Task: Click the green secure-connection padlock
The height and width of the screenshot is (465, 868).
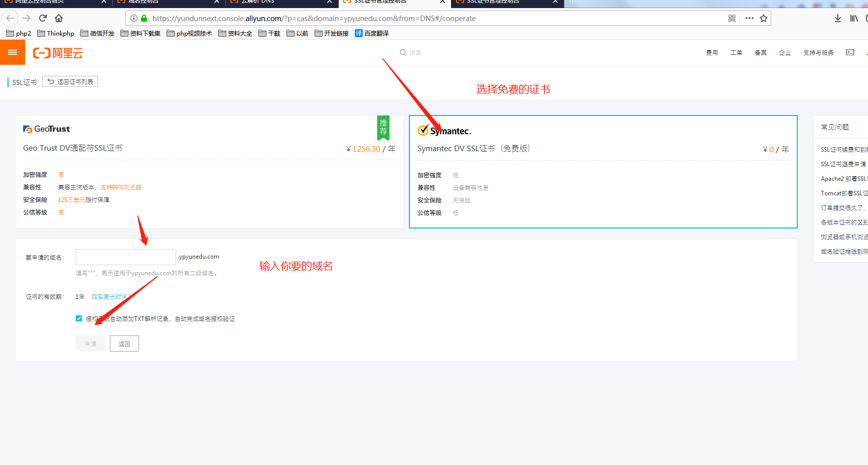Action: pyautogui.click(x=144, y=19)
